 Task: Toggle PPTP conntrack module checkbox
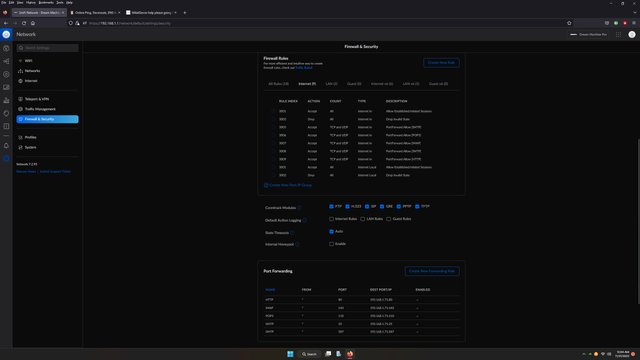point(399,207)
